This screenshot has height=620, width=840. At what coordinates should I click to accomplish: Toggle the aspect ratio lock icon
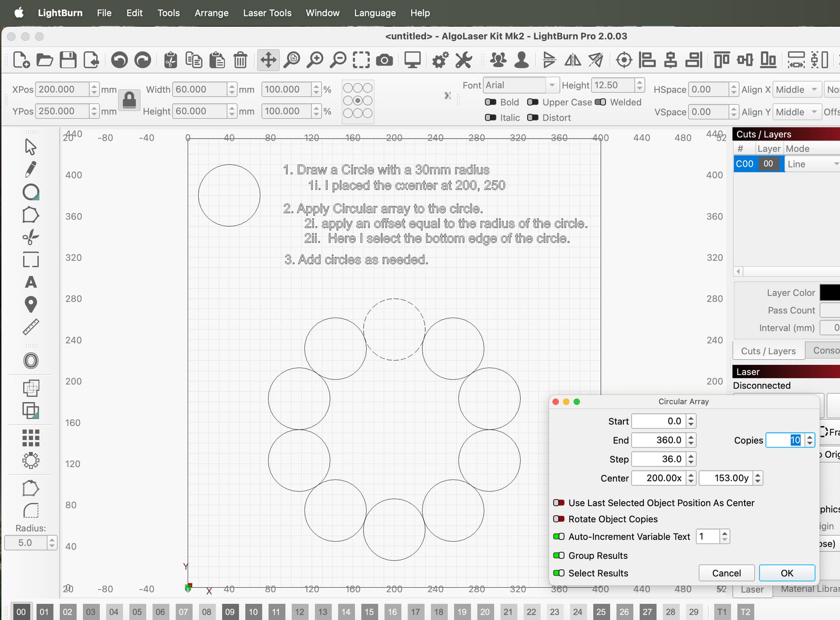129,100
